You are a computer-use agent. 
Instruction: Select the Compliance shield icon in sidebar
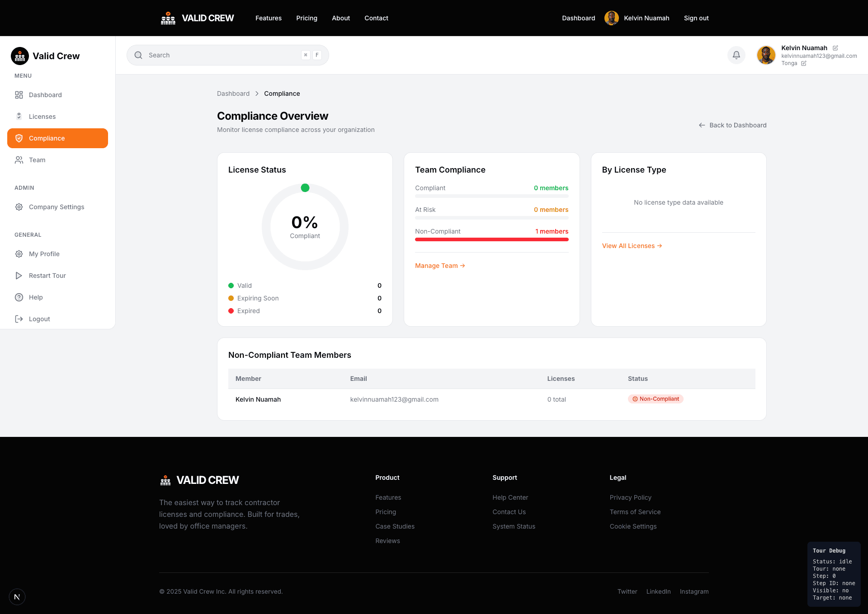click(x=19, y=138)
